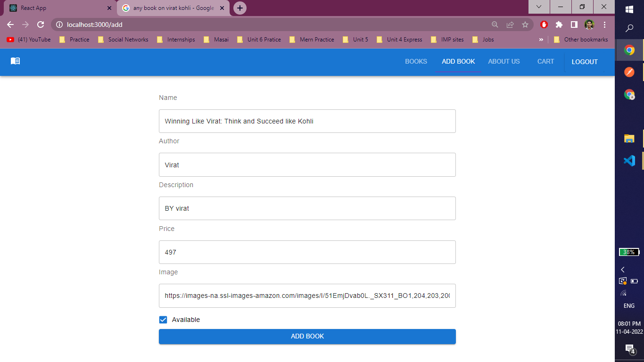Click the 38% battery level indicator
This screenshot has width=644, height=362.
point(629,252)
